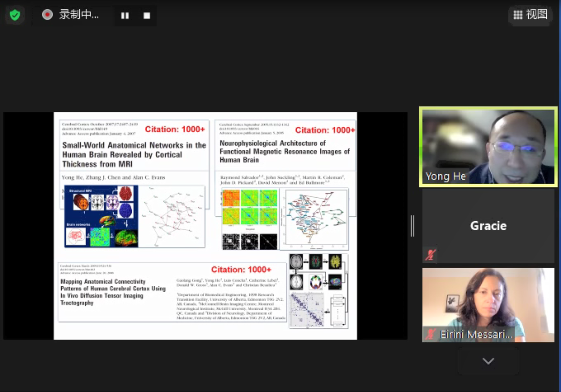This screenshot has height=392, width=561.
Task: Select the Gracie participant tile
Action: pyautogui.click(x=488, y=225)
